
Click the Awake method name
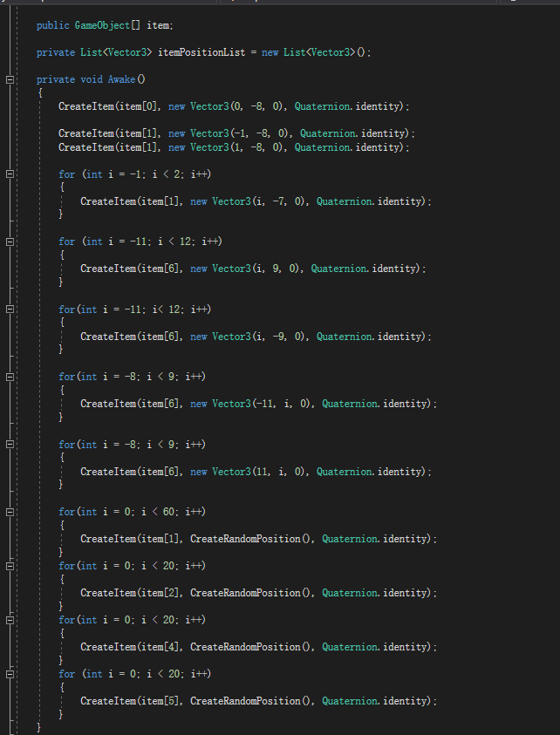[121, 79]
